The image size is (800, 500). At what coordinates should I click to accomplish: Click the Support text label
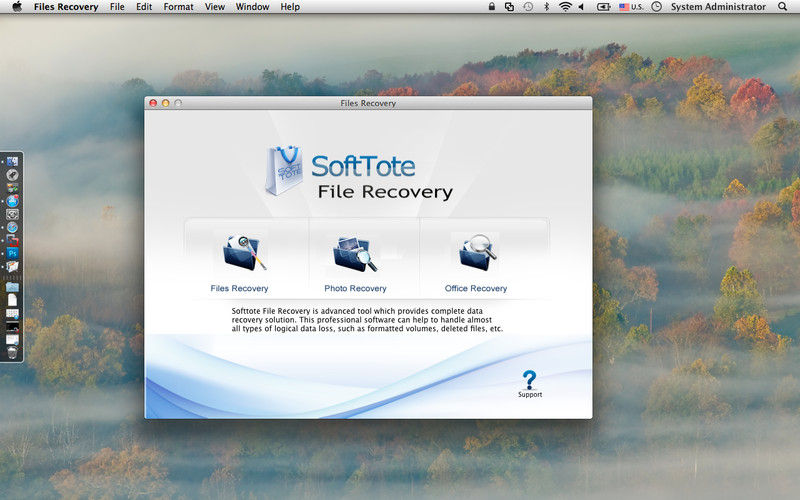coord(530,394)
